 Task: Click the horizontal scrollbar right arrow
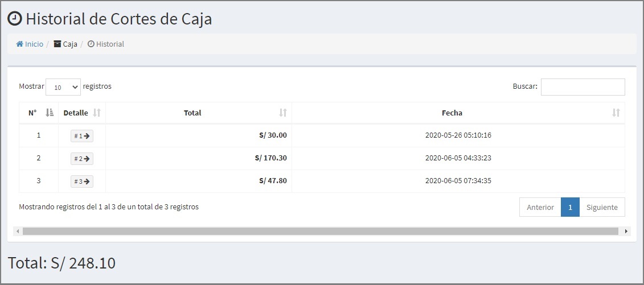click(x=626, y=232)
